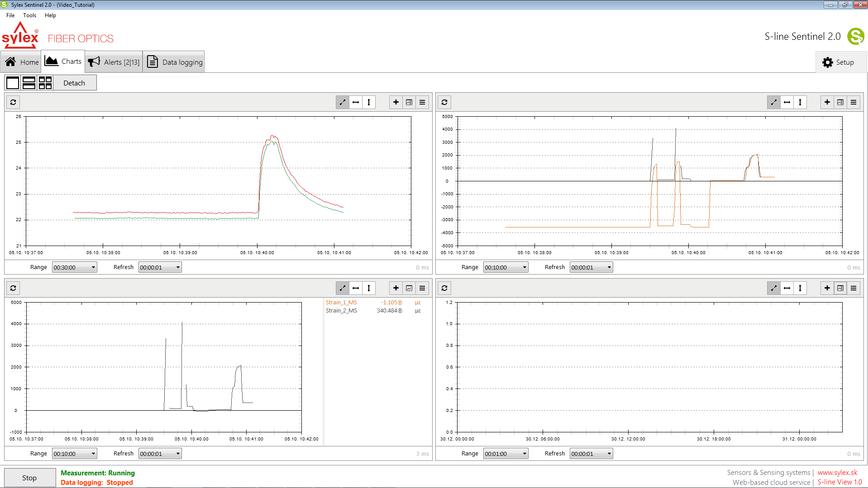The height and width of the screenshot is (488, 868).
Task: Click the refresh icon on the top-left chart
Action: (x=13, y=102)
